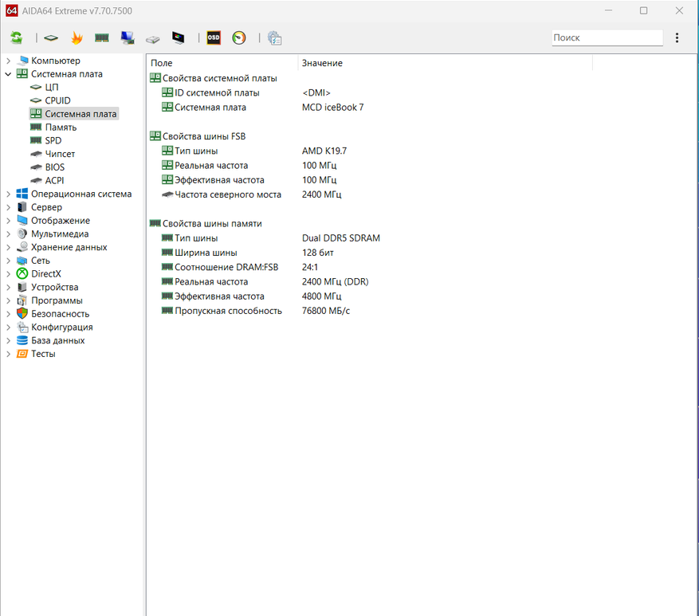Open the flame stability test icon

tap(77, 37)
